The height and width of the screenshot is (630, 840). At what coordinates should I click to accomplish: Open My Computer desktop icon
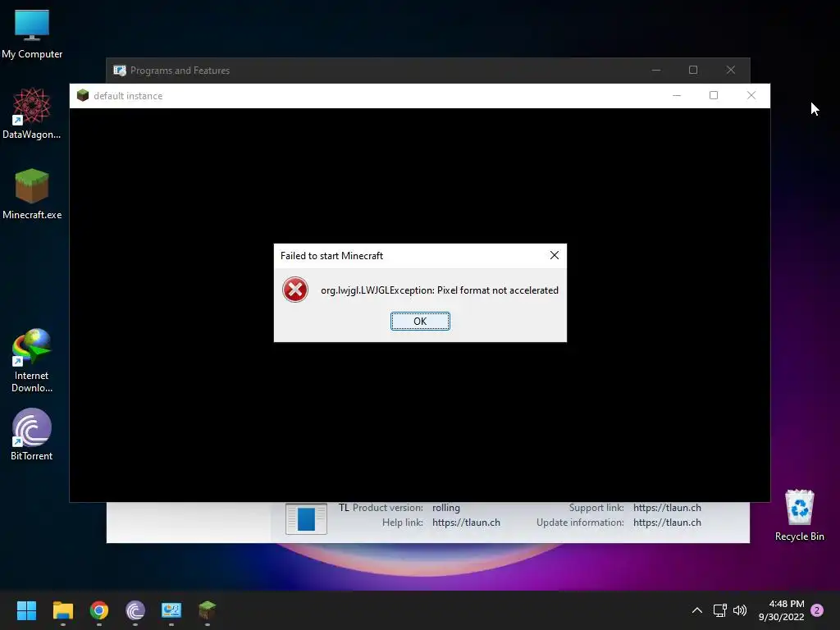(x=32, y=33)
